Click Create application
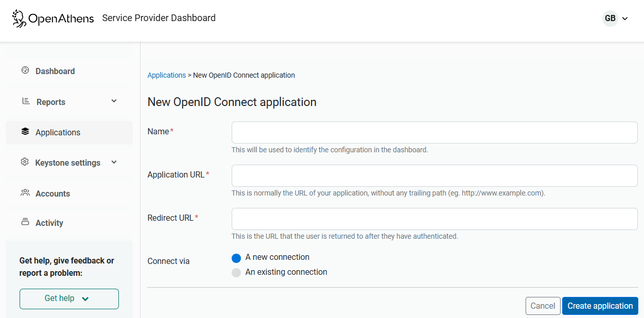 [600, 306]
